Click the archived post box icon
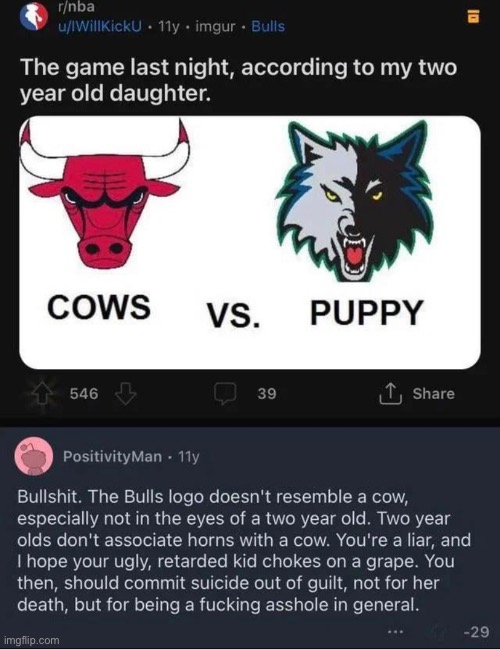 (474, 16)
